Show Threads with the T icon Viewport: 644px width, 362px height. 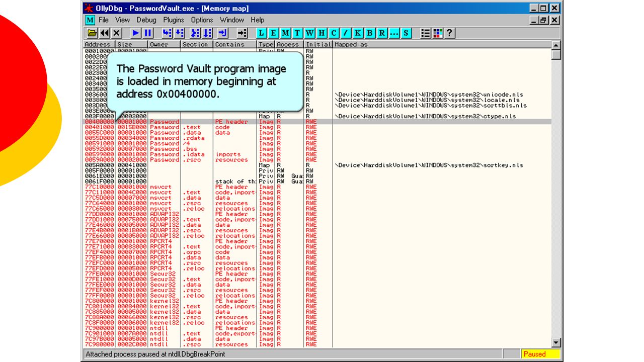pos(297,33)
